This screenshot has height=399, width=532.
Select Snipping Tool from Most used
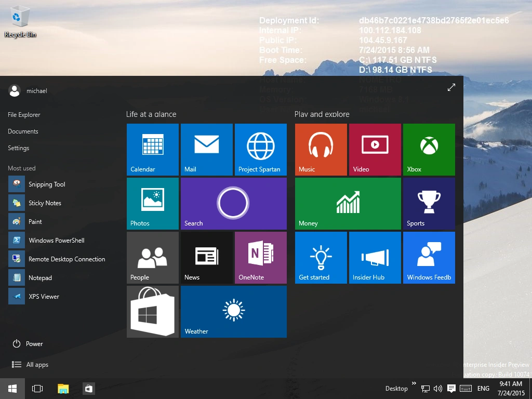click(x=46, y=184)
